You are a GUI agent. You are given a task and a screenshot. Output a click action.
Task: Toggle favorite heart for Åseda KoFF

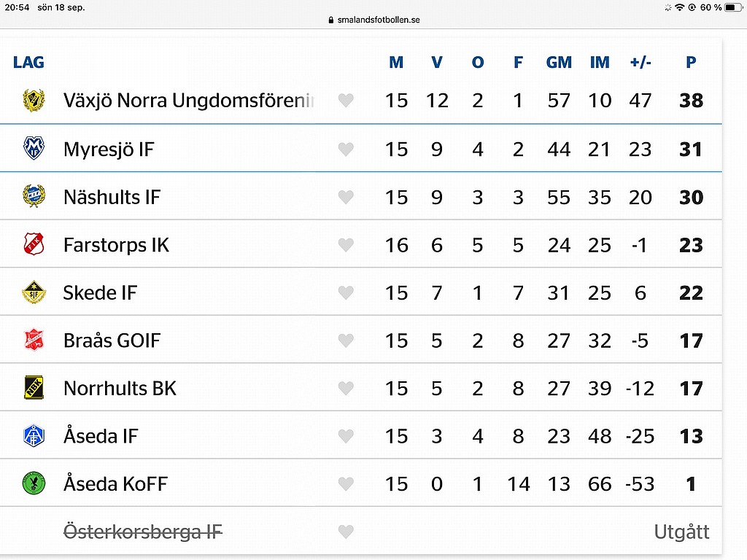[x=346, y=484]
